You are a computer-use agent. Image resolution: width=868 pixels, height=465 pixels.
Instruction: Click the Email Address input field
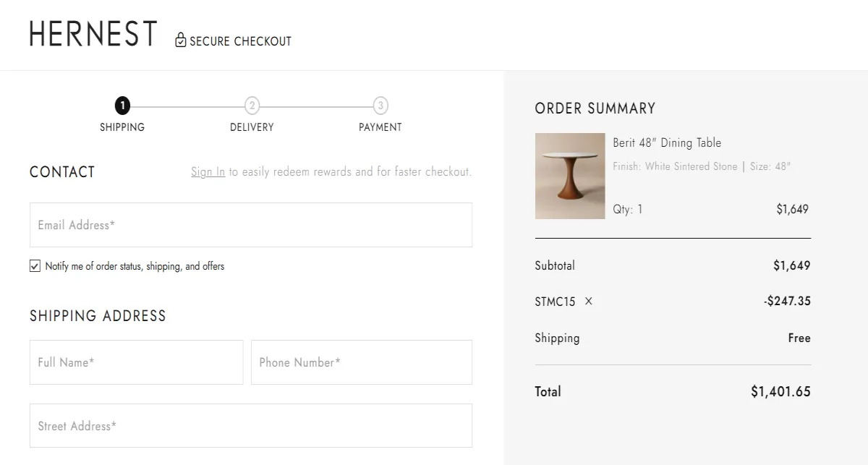pyautogui.click(x=250, y=224)
